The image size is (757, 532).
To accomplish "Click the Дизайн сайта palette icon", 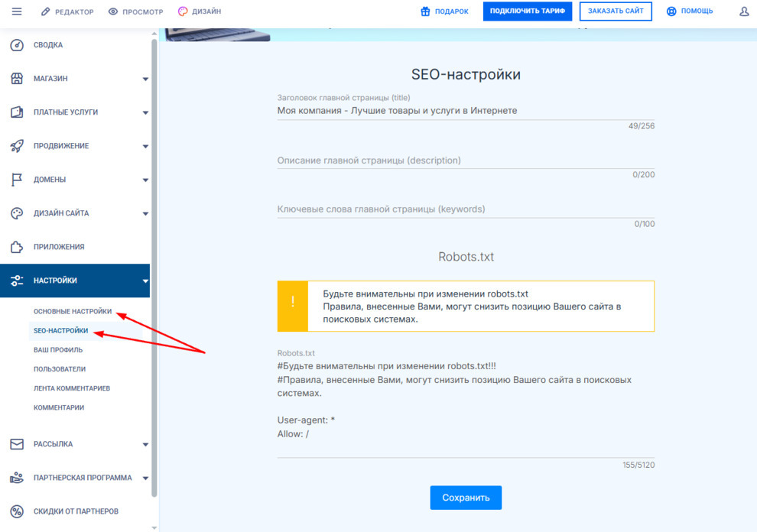I will point(17,213).
